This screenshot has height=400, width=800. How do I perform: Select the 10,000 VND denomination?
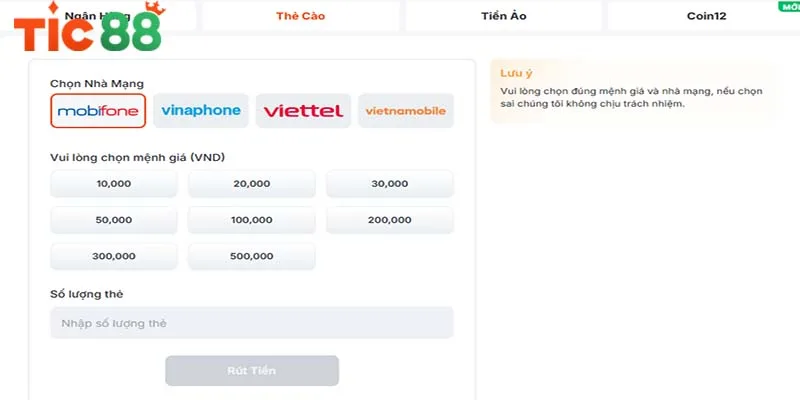point(114,184)
